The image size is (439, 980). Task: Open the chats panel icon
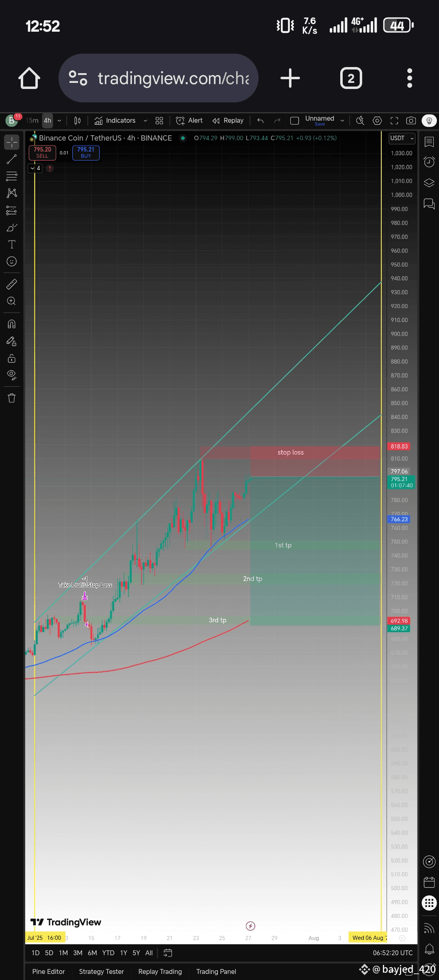tap(429, 203)
